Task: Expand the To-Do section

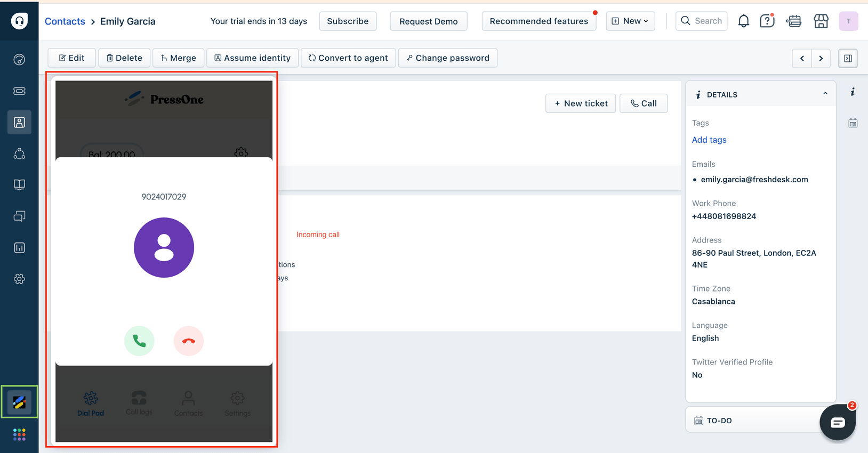Action: coord(719,420)
